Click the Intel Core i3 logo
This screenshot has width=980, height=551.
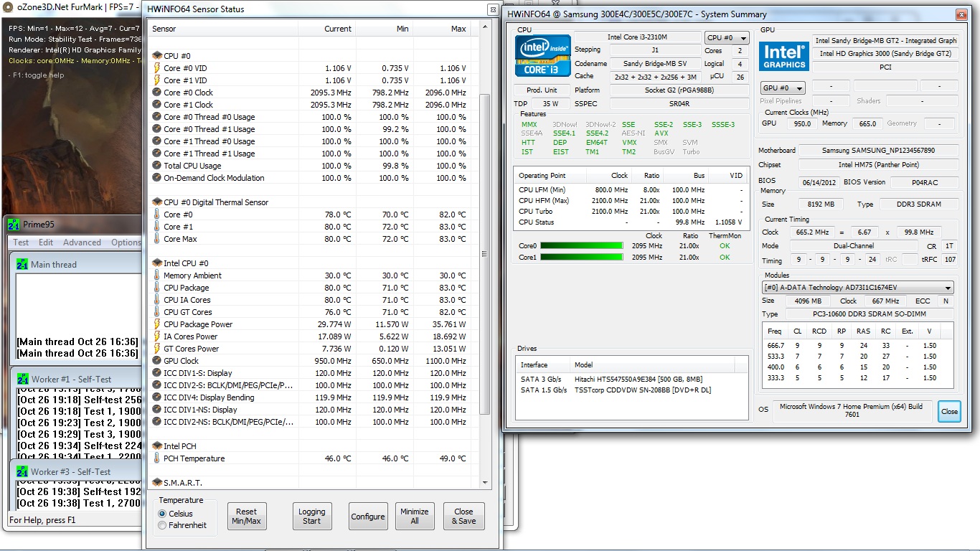tap(543, 56)
